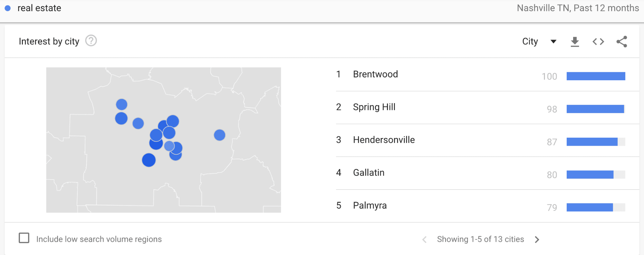Select Brentwood from the city list
This screenshot has width=644, height=255.
coord(375,74)
